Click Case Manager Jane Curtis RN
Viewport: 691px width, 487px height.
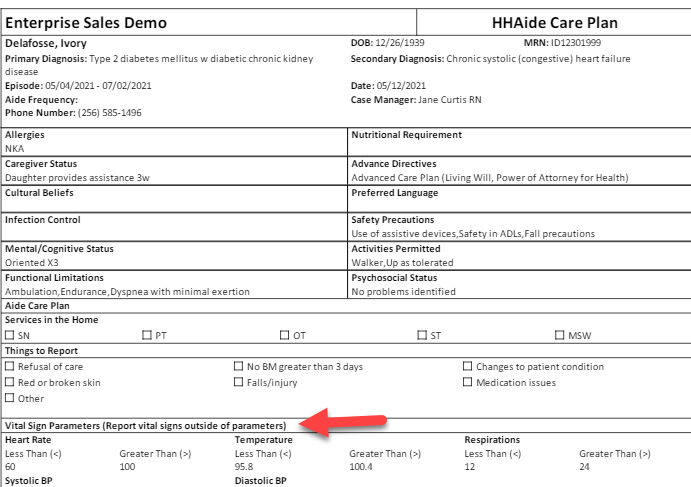pyautogui.click(x=450, y=100)
